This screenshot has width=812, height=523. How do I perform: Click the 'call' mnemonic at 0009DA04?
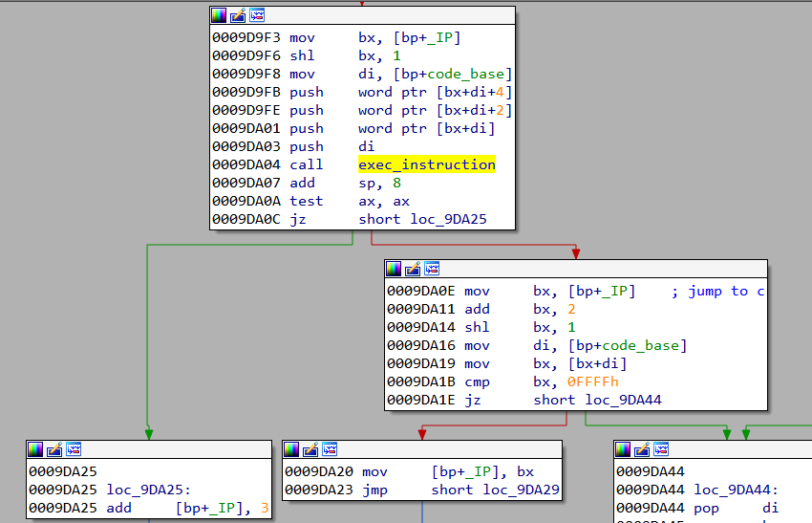[306, 164]
